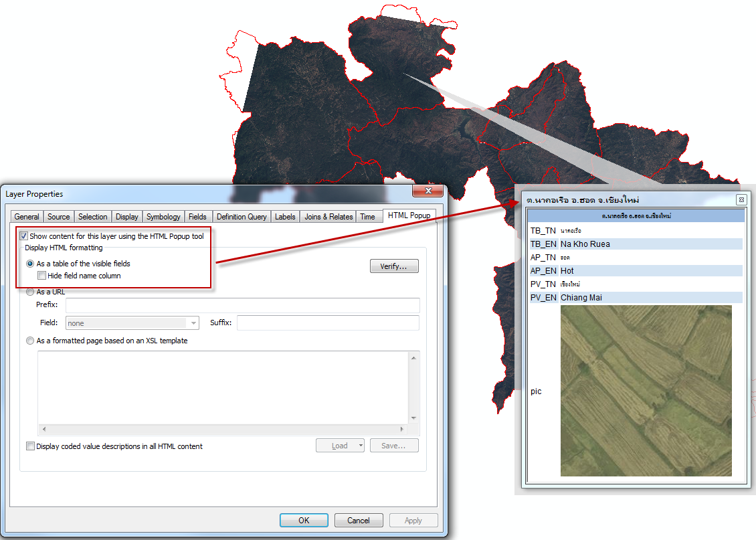The width and height of the screenshot is (756, 540).
Task: Click the XSL text area scroll down arrow
Action: click(x=413, y=418)
